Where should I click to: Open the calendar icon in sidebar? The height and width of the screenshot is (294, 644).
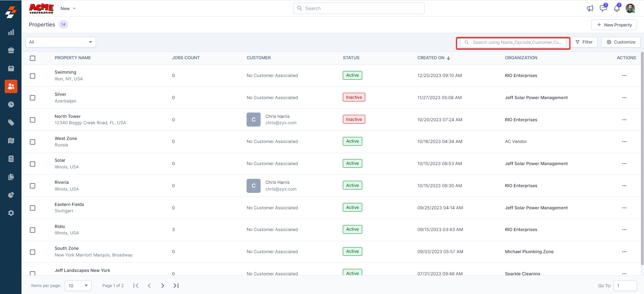11,68
